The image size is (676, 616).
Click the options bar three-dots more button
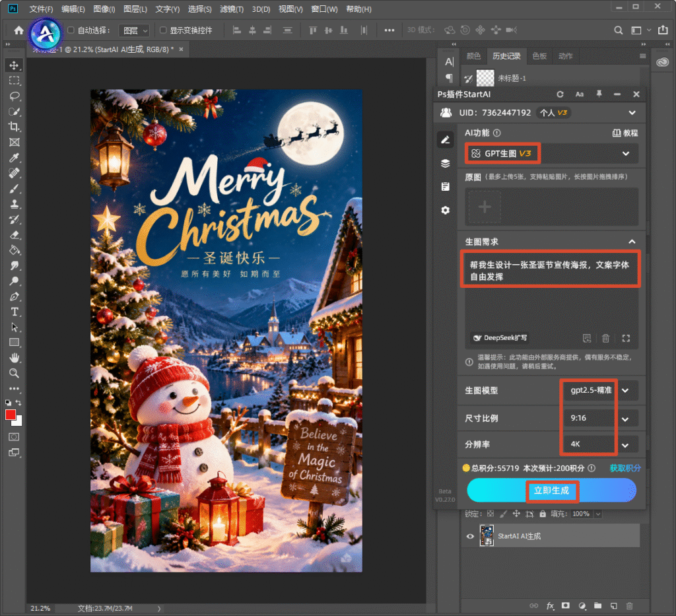click(x=389, y=30)
